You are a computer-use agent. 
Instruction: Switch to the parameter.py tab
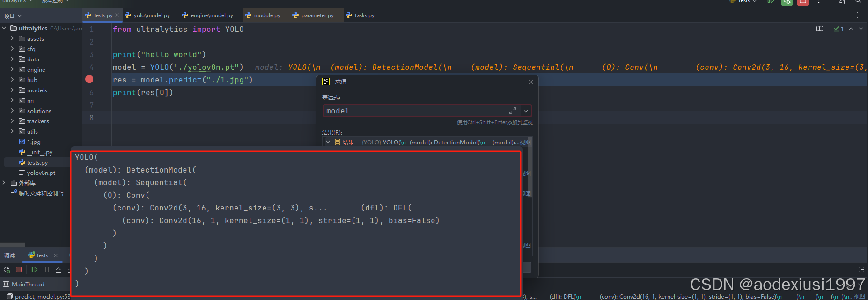click(313, 15)
